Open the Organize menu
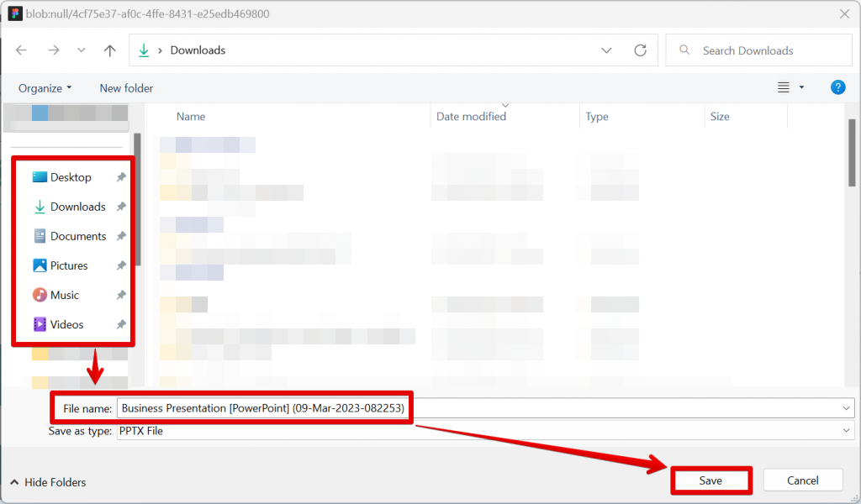This screenshot has width=861, height=504. click(x=44, y=87)
